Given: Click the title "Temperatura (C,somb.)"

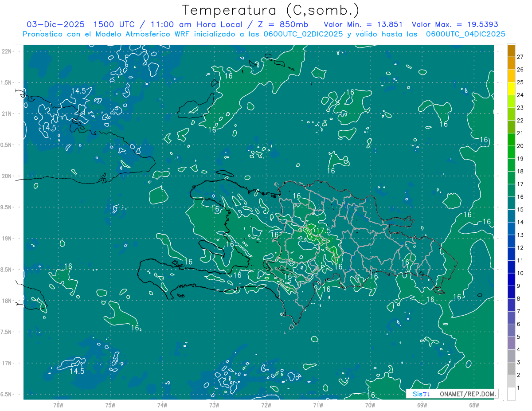Looking at the screenshot, I should [271, 10].
